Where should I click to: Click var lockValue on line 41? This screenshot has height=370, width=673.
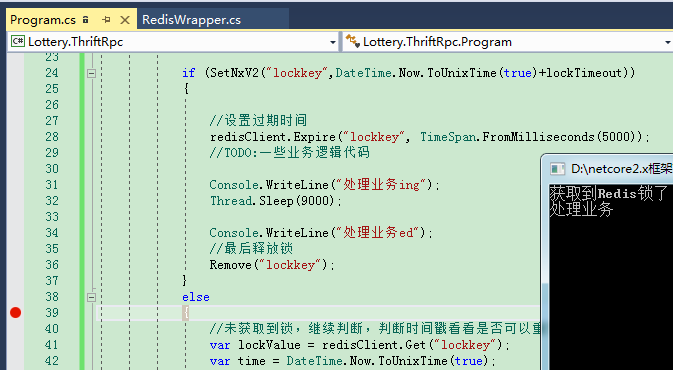coord(255,345)
